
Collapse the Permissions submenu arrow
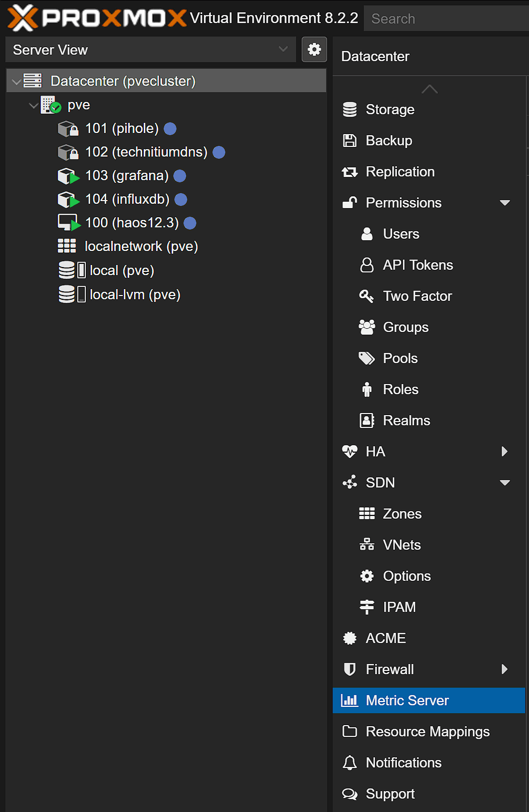tap(505, 203)
